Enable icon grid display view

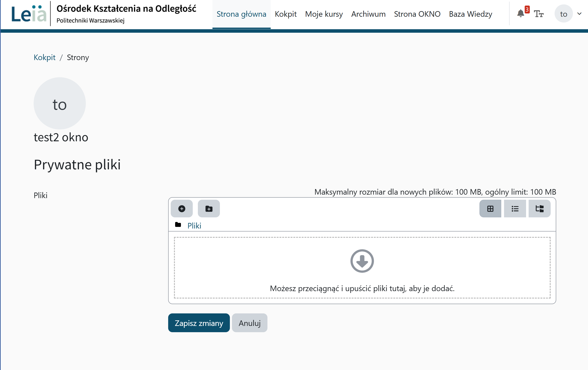(490, 209)
